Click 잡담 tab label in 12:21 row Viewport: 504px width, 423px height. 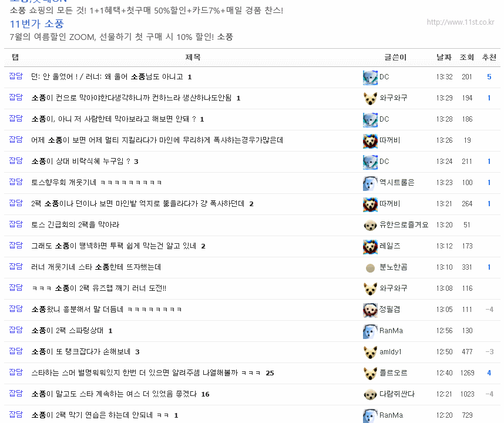pyautogui.click(x=16, y=394)
